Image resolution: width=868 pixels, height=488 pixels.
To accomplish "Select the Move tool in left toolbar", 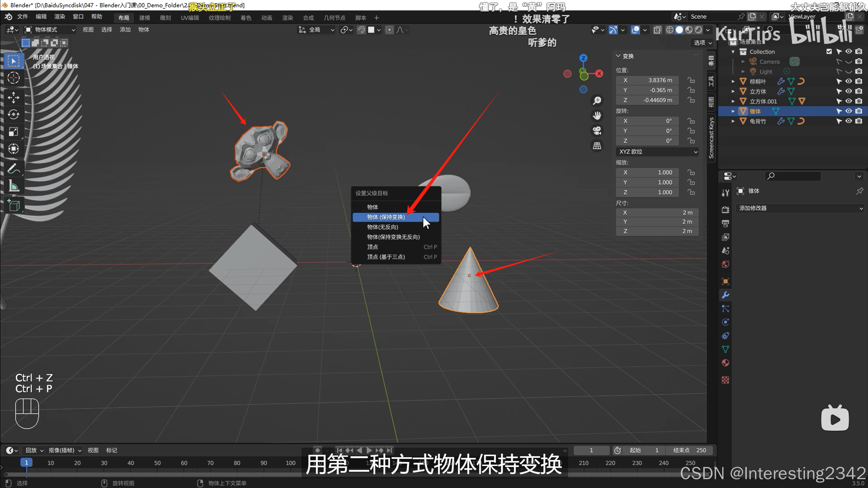I will pos(14,98).
